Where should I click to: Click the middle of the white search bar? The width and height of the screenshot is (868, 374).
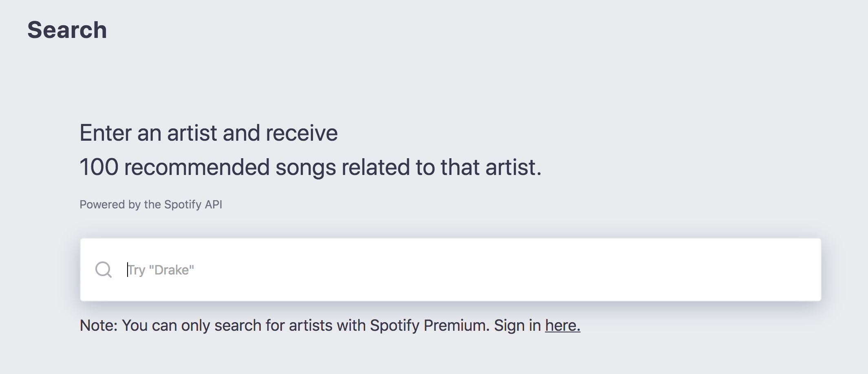[451, 270]
